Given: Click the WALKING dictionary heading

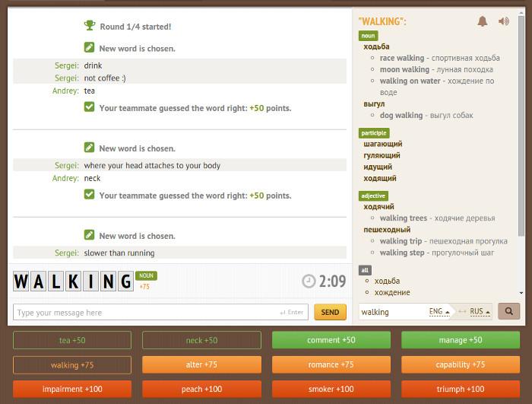Looking at the screenshot, I should pos(382,22).
